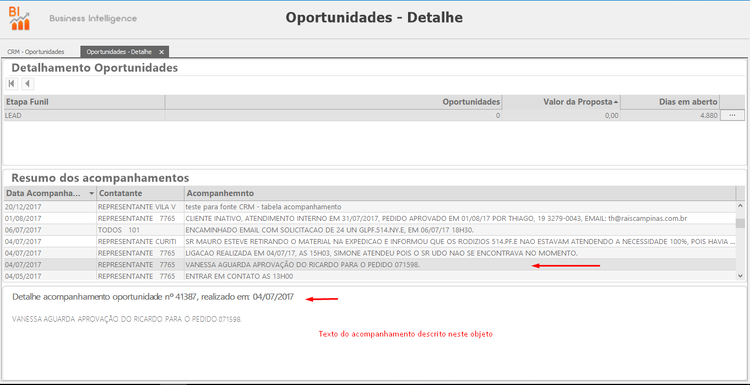Click REPRESENTANTE VILA V contact cell
This screenshot has height=385, width=750.
pos(140,207)
